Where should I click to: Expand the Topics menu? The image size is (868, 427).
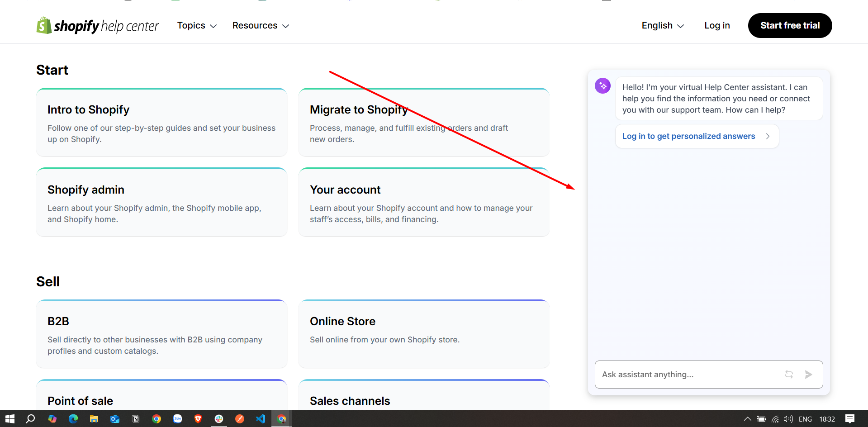tap(197, 26)
